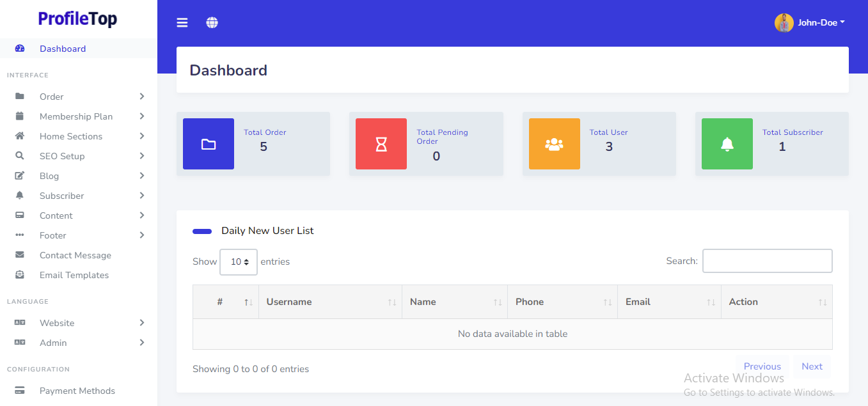Click the Total User label
Viewport: 868px width, 406px height.
point(609,132)
